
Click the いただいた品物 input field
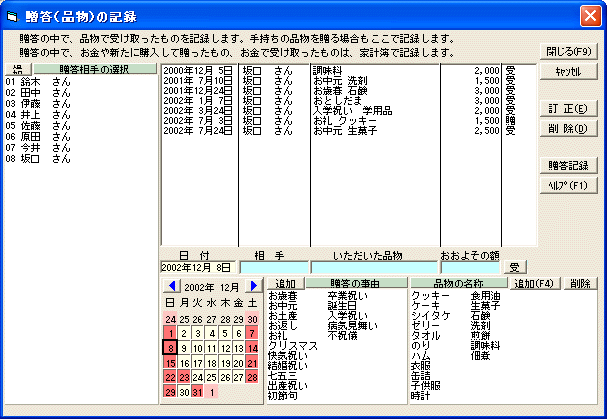click(x=375, y=268)
